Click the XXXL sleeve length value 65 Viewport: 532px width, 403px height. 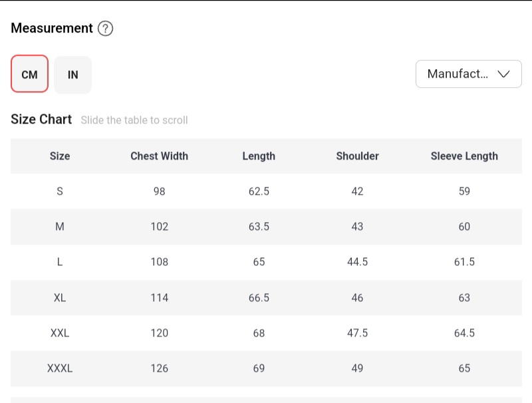tap(464, 368)
